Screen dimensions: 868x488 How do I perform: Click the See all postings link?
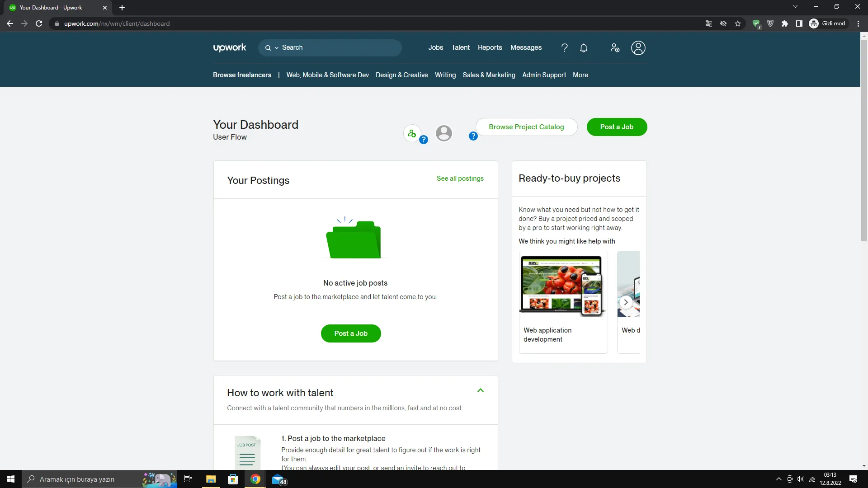pos(460,178)
